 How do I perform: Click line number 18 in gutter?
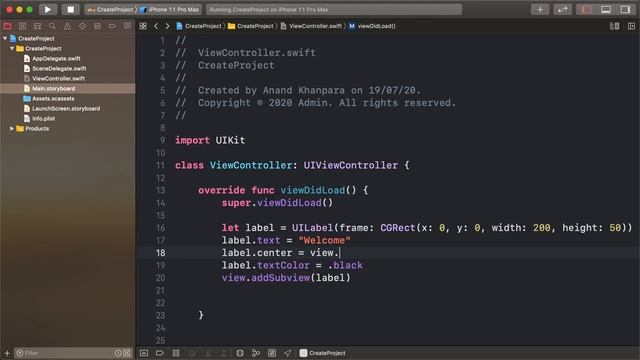pos(160,253)
